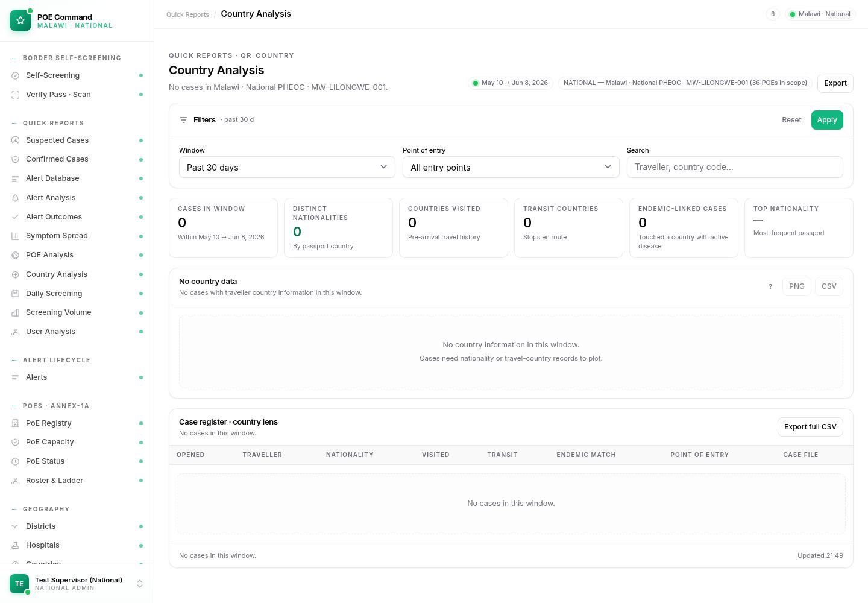The height and width of the screenshot is (603, 868).
Task: Click Quick Reports breadcrumb link
Action: point(187,14)
